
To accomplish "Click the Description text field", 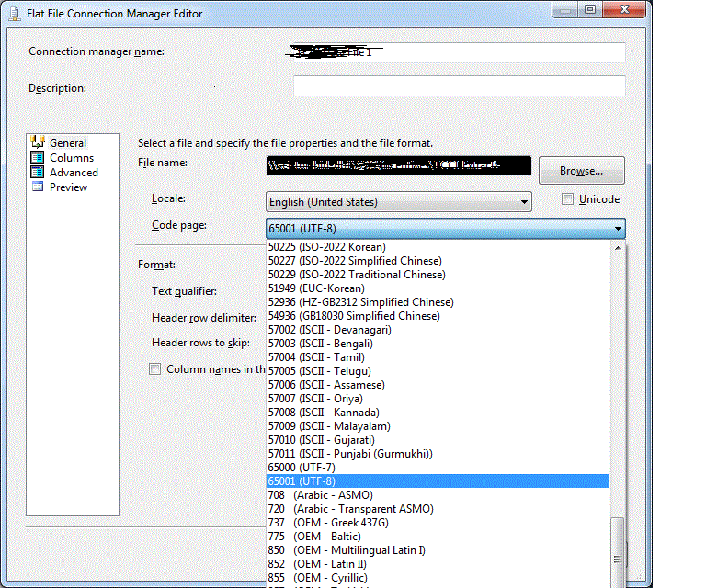I will [x=460, y=85].
